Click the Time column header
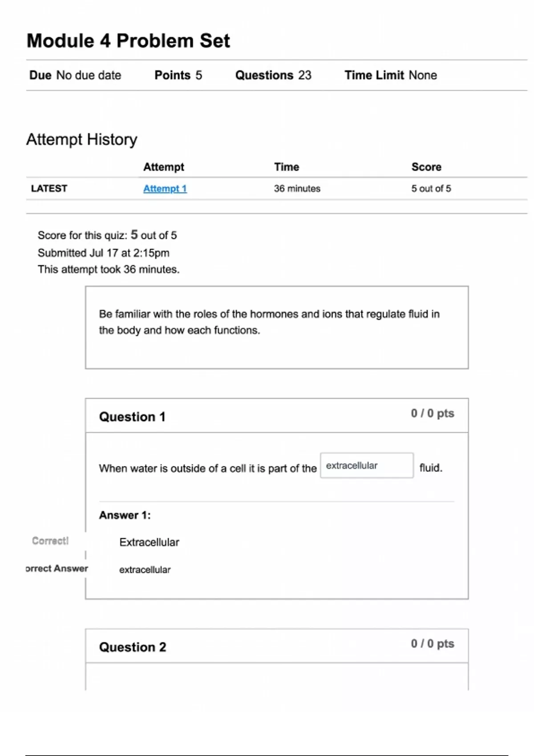Viewport: 534px width, 756px height. tap(286, 167)
